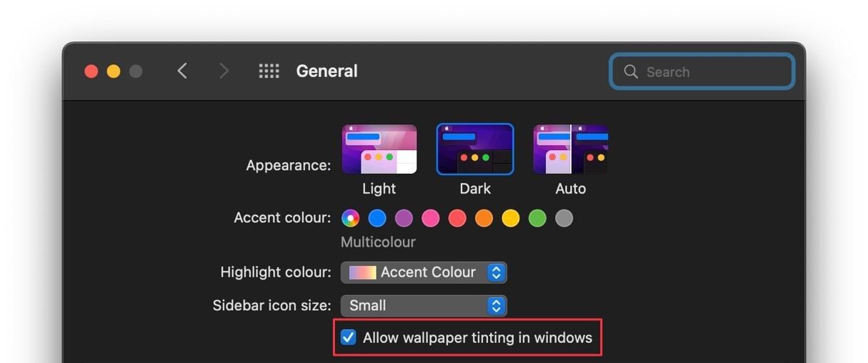Show all preferences grid icon
Viewport: 868px width, 363px height.
[269, 71]
